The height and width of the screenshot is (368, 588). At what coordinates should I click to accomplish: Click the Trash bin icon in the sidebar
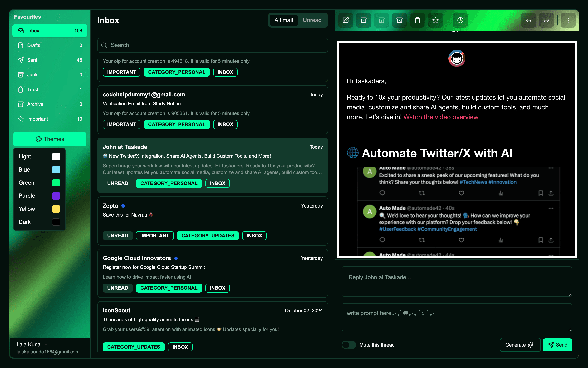coord(21,90)
